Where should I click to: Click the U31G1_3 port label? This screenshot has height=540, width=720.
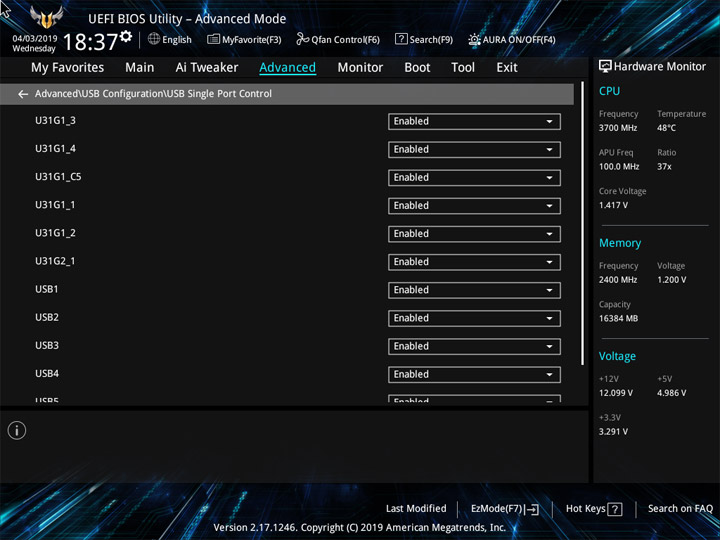click(x=56, y=121)
